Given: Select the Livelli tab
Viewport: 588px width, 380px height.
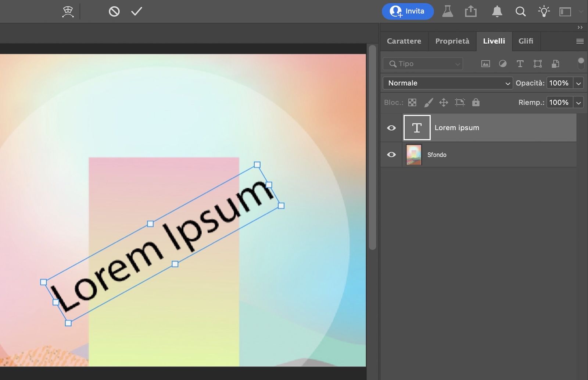Looking at the screenshot, I should tap(494, 41).
